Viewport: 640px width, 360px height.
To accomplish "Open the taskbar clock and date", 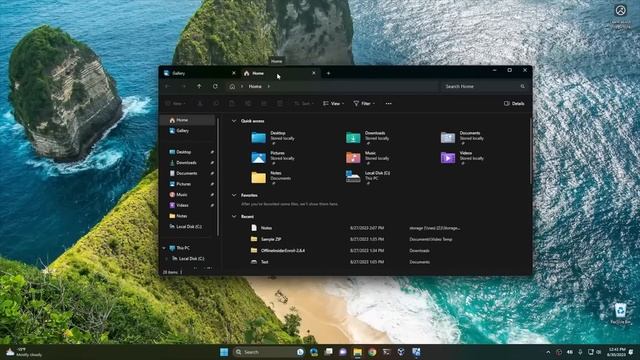I will point(616,352).
